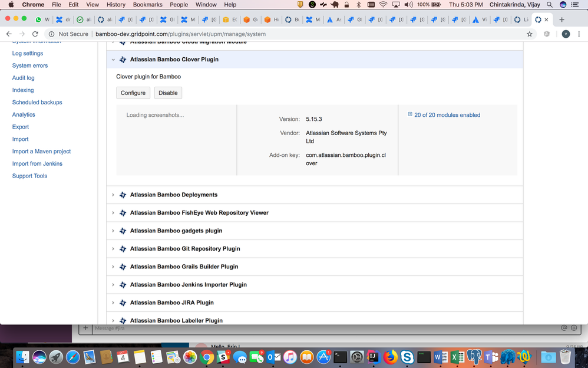Open Siri from the menu bar
The width and height of the screenshot is (588, 368).
563,5
